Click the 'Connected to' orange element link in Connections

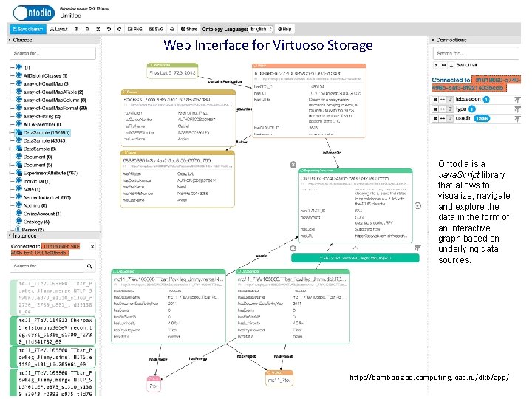(476, 83)
